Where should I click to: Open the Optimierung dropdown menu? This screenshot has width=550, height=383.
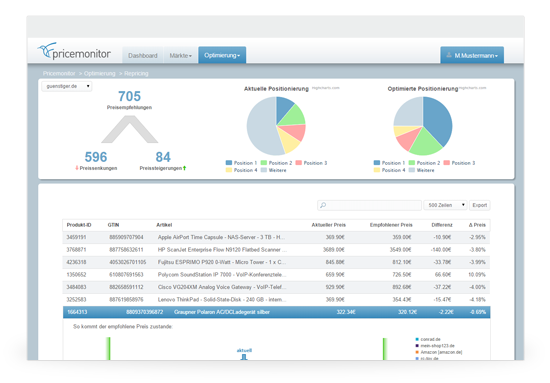pos(222,55)
